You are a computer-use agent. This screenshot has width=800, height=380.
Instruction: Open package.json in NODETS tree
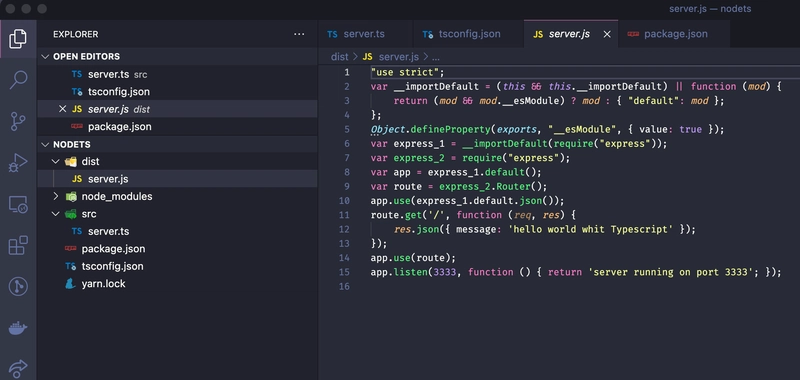click(x=178, y=248)
